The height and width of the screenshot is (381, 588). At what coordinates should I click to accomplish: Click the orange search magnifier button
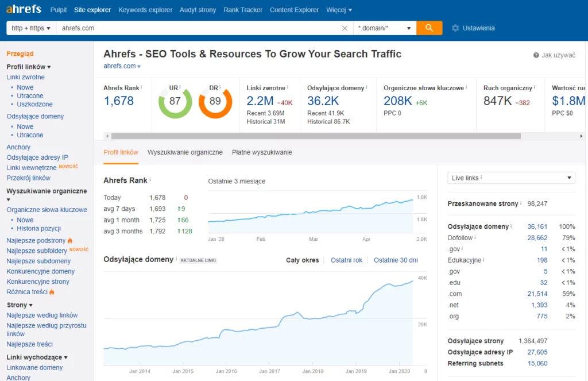click(429, 28)
